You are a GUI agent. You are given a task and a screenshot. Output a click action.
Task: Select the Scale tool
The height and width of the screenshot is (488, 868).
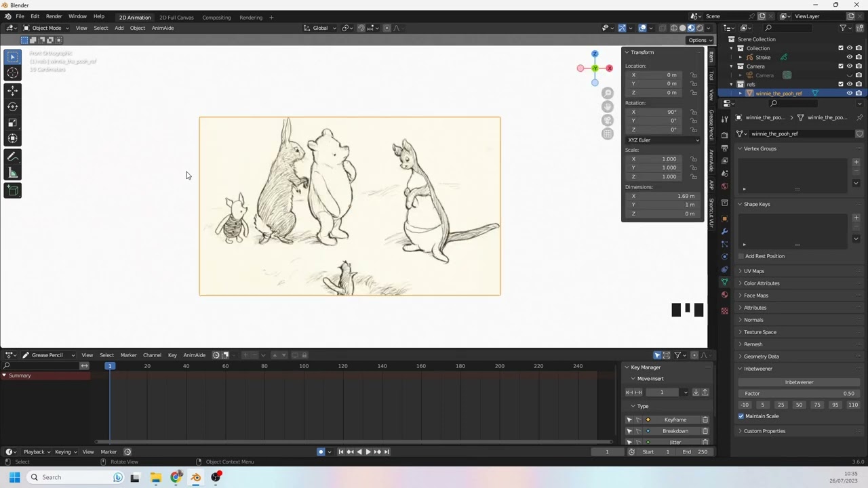pos(12,123)
